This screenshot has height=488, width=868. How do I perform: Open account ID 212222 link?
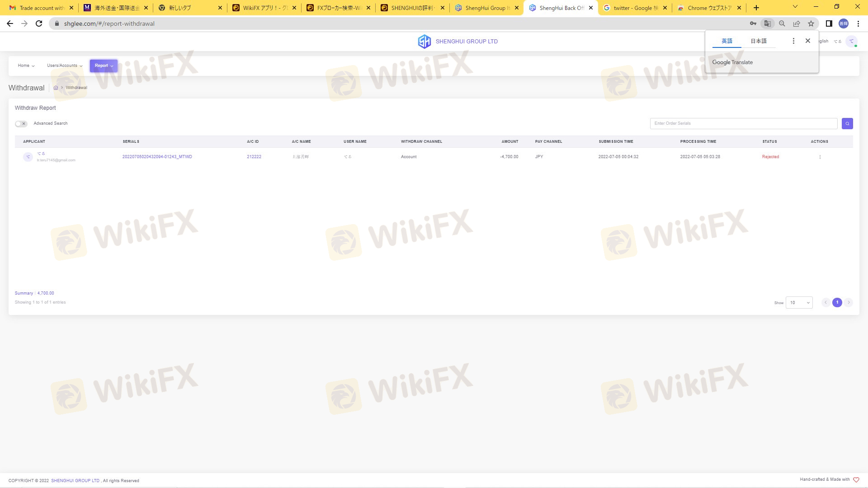pos(254,157)
